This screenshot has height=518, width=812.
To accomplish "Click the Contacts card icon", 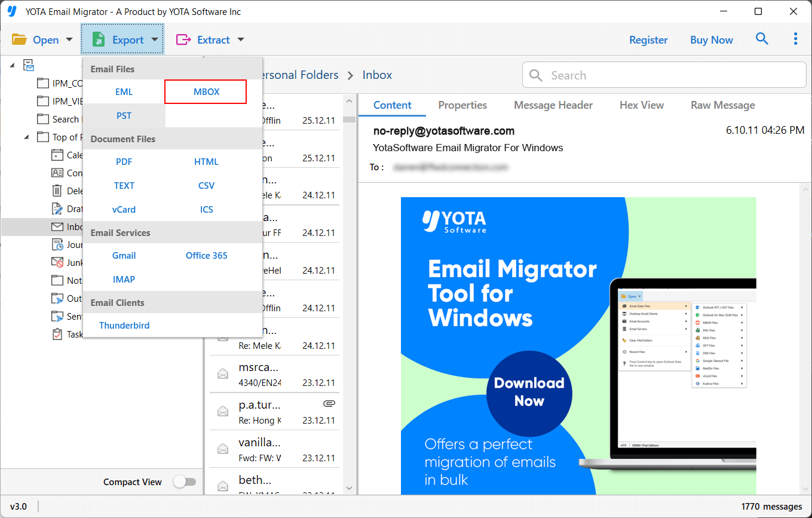I will (x=57, y=173).
